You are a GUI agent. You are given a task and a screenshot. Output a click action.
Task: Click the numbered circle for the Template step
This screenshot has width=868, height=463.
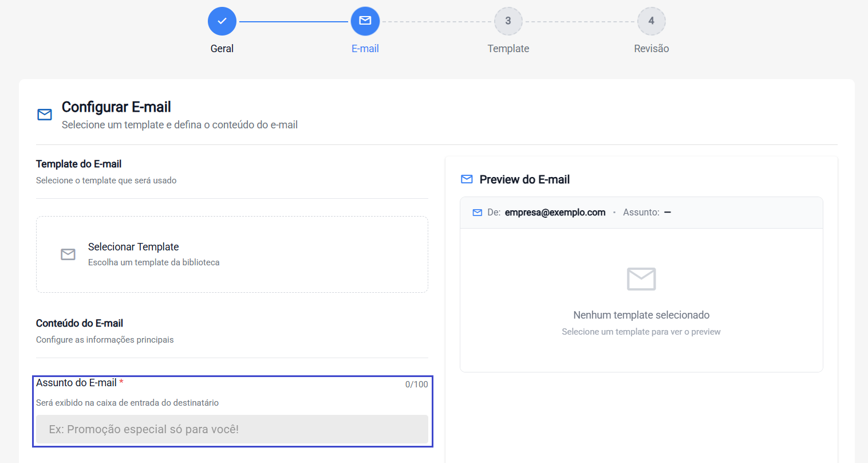pos(508,21)
